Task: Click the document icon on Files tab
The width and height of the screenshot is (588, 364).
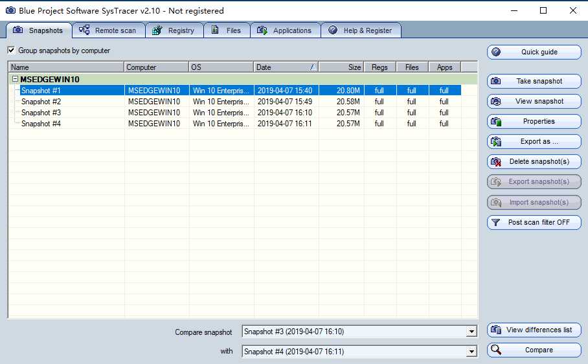Action: (215, 30)
